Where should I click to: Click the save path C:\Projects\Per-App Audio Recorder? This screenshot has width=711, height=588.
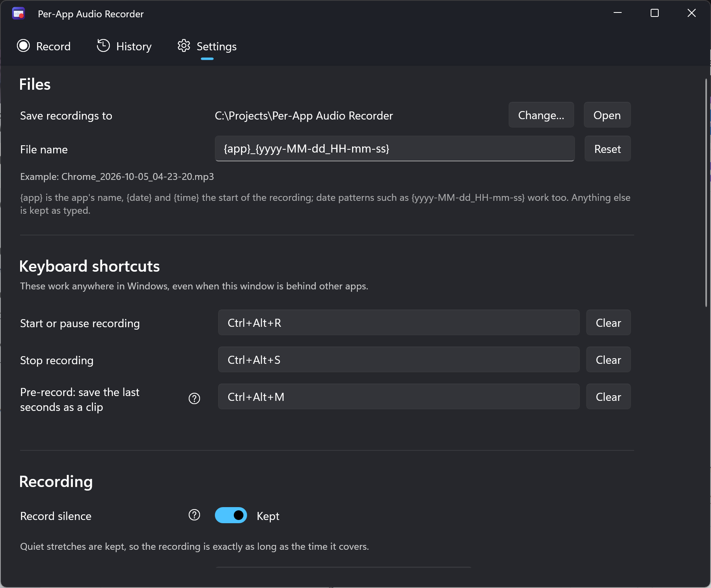point(304,116)
